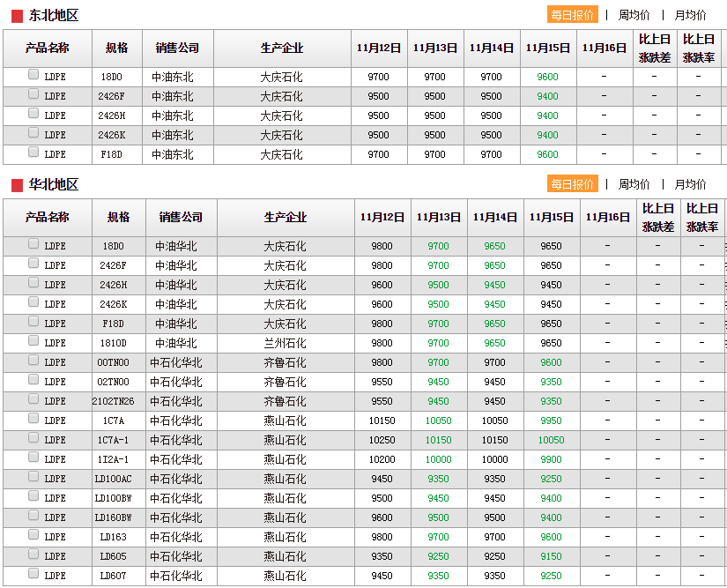Viewport: 727px width, 588px height.
Task: Check the box for the LD163 row
Action: (33, 535)
